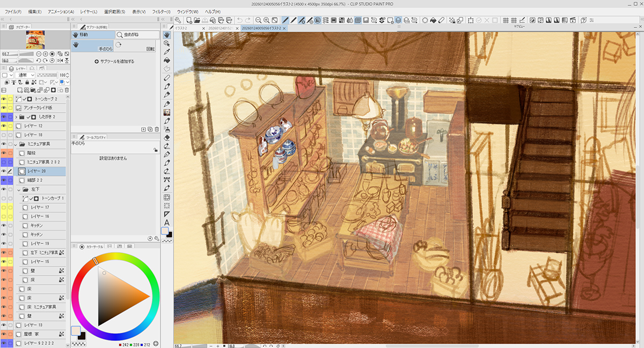Select the text tool (A)
Image resolution: width=644 pixels, height=348 pixels.
coord(167,223)
